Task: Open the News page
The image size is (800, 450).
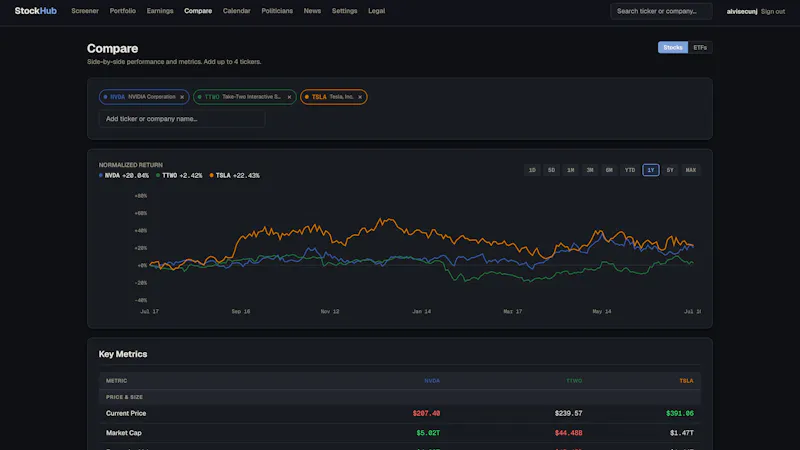Action: [x=312, y=11]
